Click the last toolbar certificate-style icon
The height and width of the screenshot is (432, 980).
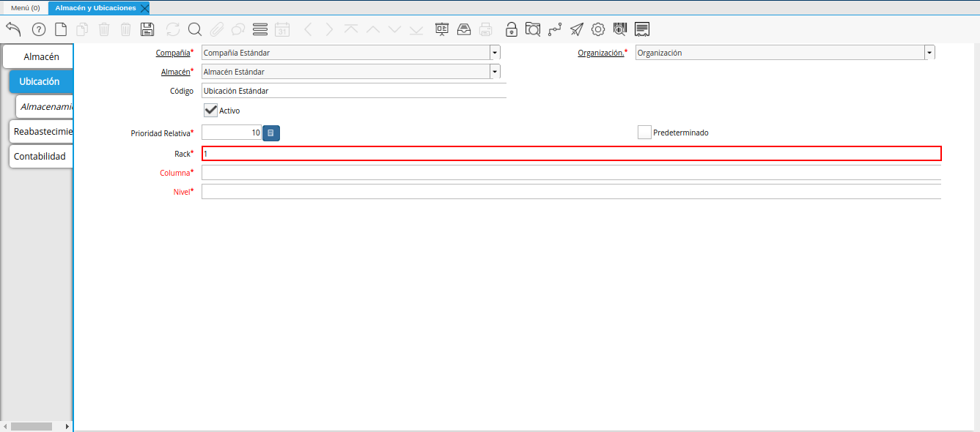[x=642, y=29]
